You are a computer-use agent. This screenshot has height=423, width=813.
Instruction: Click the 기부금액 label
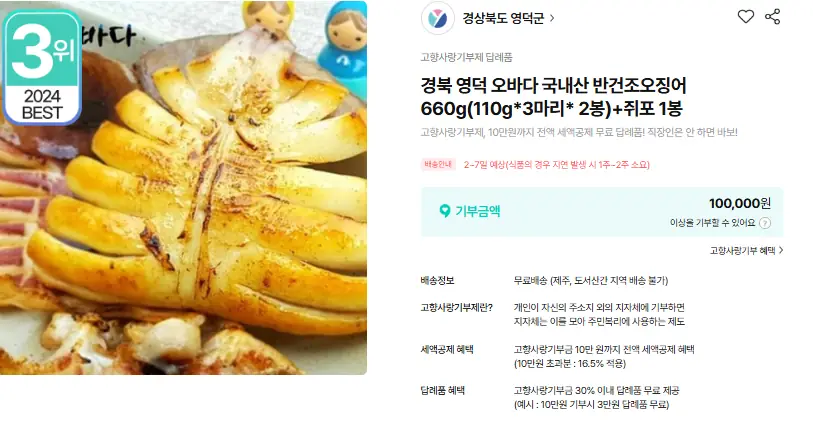478,211
